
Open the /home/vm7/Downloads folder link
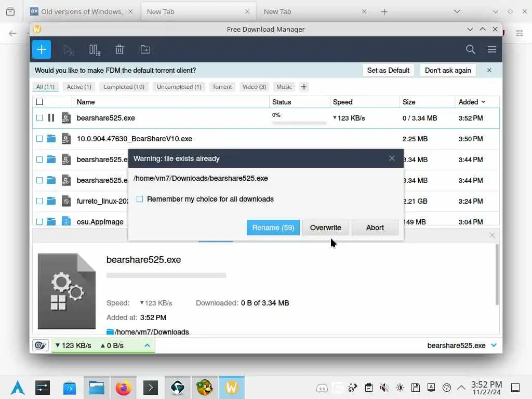148,332
